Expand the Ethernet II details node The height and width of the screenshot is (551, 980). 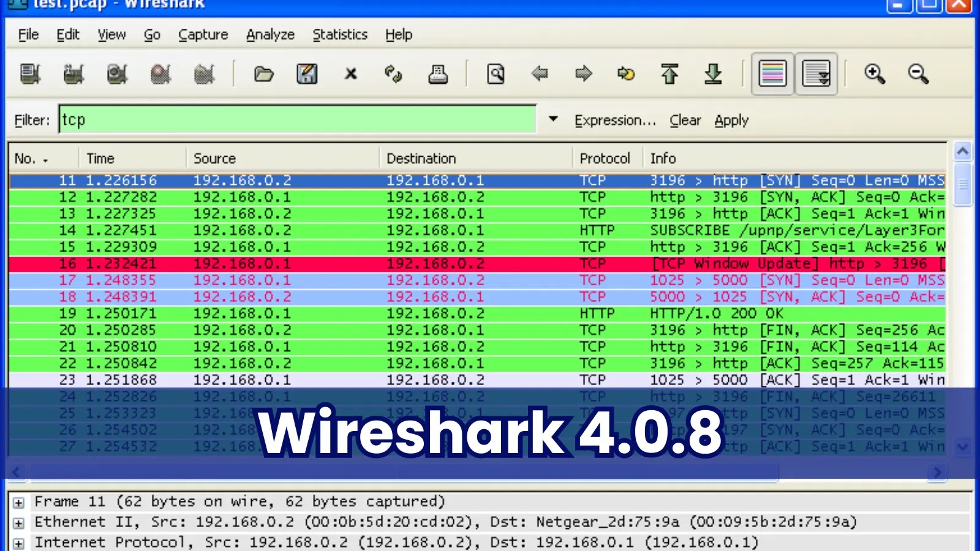pyautogui.click(x=19, y=523)
